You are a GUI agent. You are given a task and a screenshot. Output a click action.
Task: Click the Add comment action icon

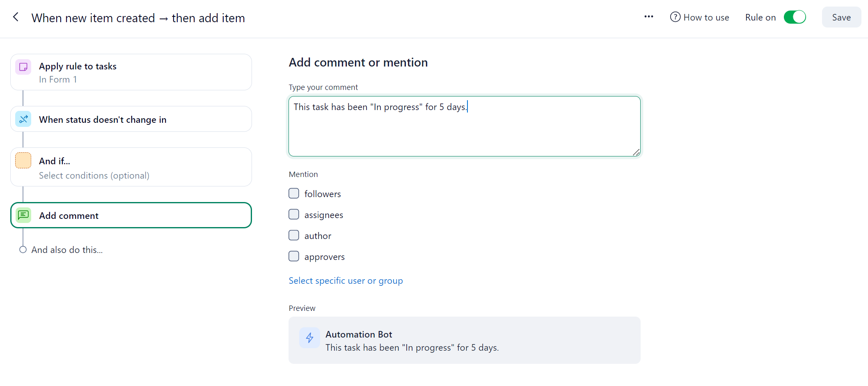point(23,215)
